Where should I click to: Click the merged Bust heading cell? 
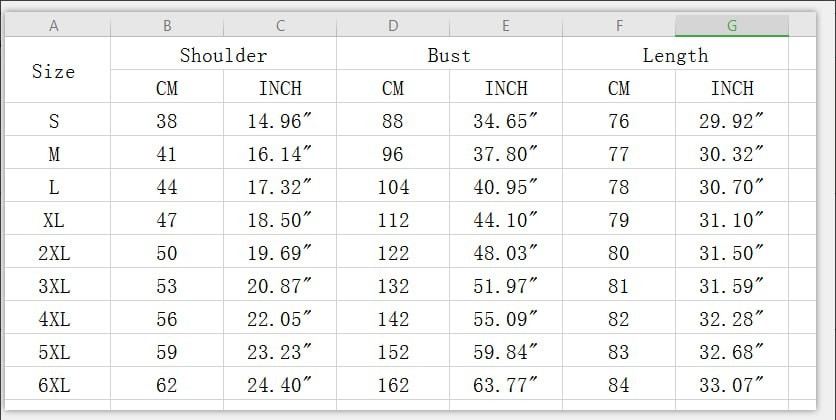(x=449, y=55)
